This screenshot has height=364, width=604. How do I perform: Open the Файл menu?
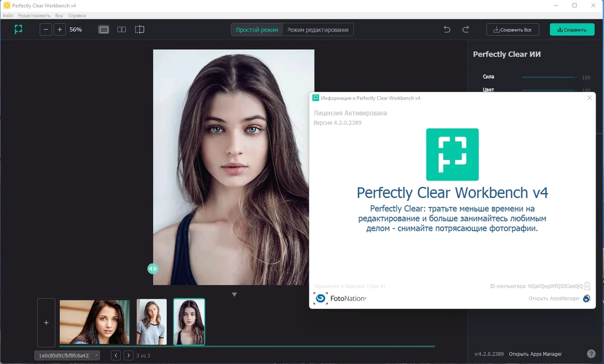pyautogui.click(x=8, y=16)
